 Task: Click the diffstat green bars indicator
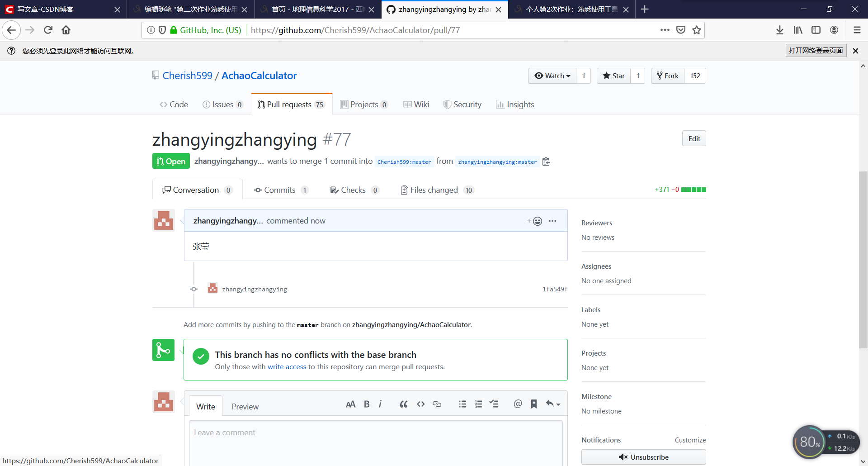[693, 190]
